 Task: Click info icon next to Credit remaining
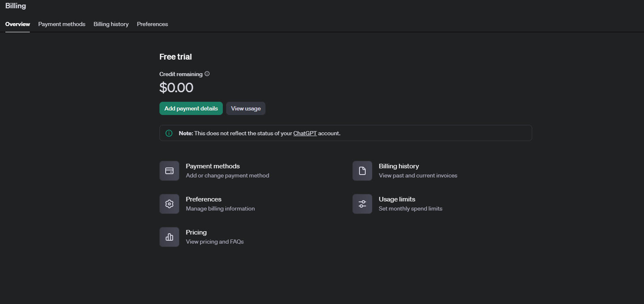[207, 74]
